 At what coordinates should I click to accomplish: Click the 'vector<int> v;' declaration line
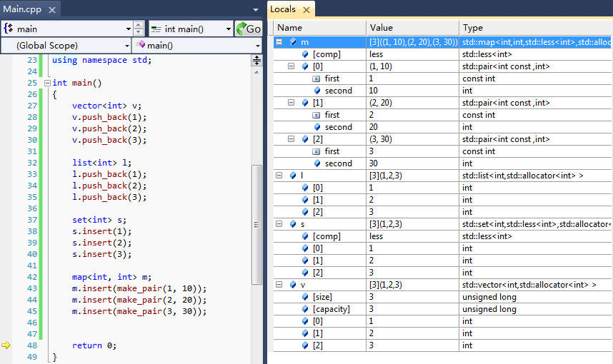click(x=106, y=106)
